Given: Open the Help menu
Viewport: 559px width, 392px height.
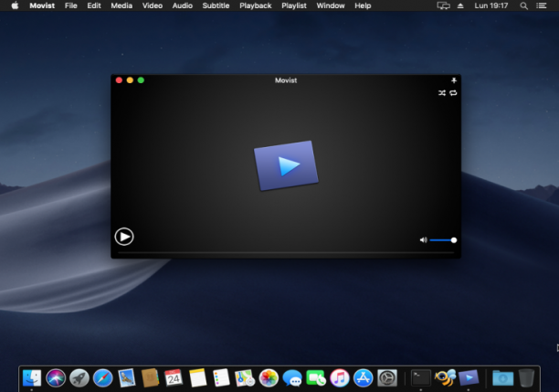Looking at the screenshot, I should click(x=363, y=5).
